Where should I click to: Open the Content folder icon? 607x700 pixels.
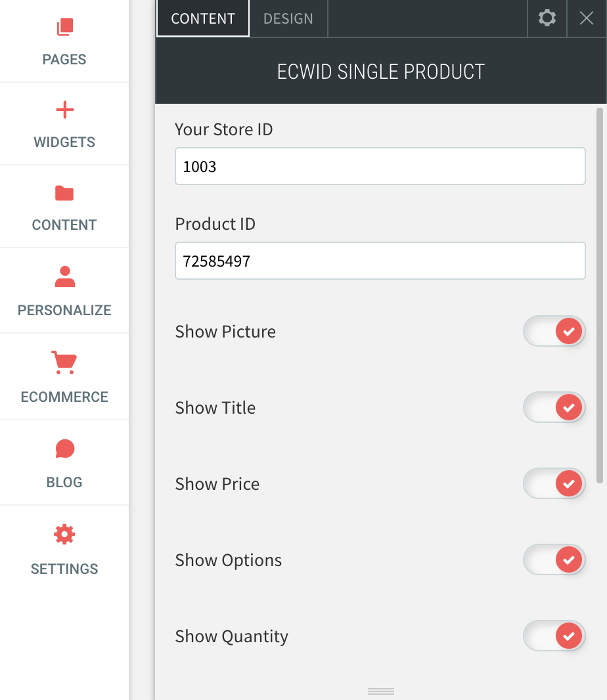click(64, 193)
